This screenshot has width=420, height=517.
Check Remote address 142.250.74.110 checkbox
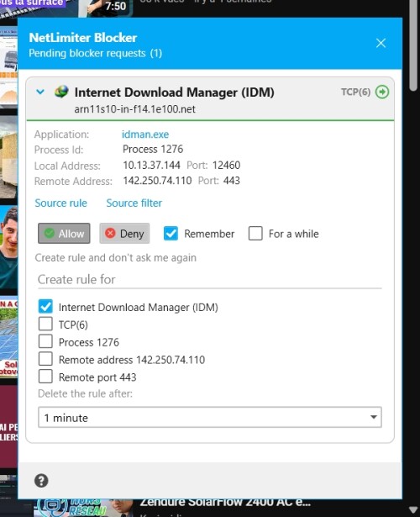pyautogui.click(x=45, y=359)
